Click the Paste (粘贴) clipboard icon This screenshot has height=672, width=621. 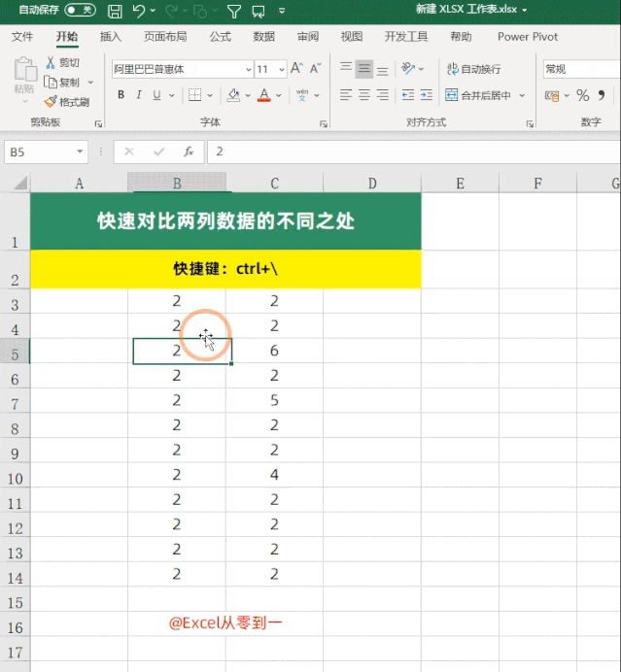tap(25, 69)
